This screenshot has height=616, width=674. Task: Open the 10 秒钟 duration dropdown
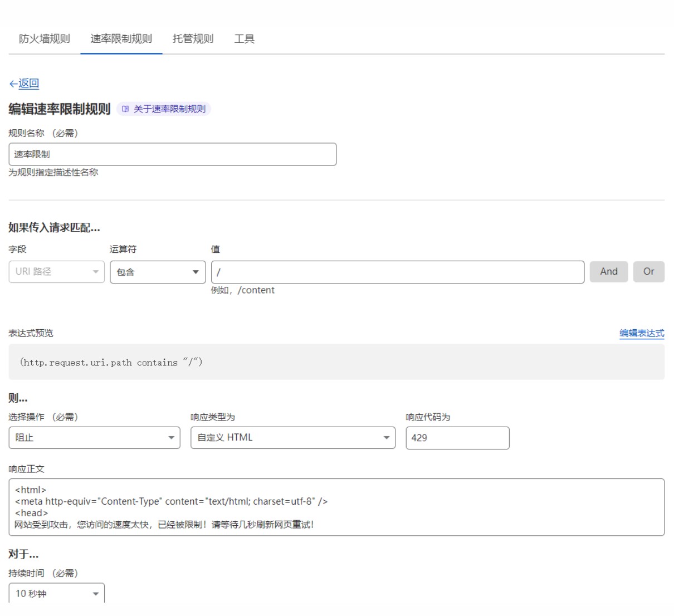click(56, 593)
